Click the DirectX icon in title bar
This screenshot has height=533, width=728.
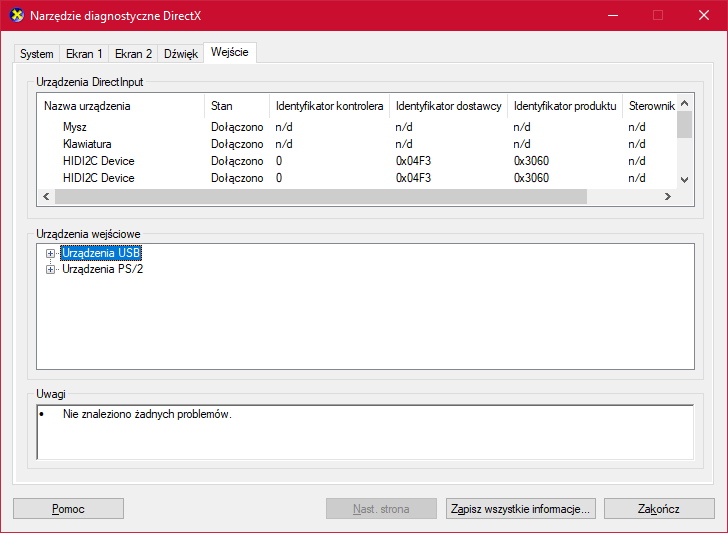tap(17, 15)
